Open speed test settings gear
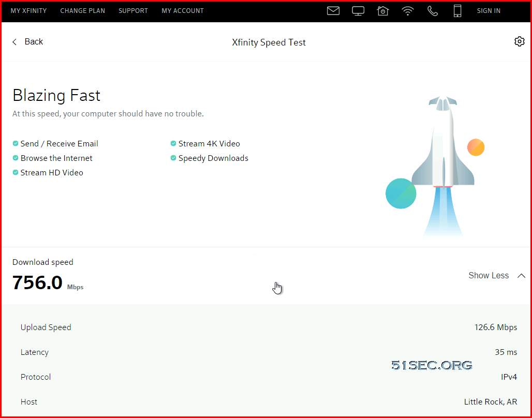Viewport: 532px width, 418px height. point(520,41)
